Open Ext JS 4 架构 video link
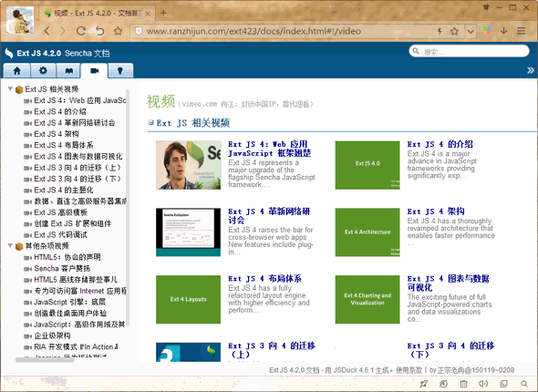Viewport: 538px width, 392px height. (x=436, y=211)
